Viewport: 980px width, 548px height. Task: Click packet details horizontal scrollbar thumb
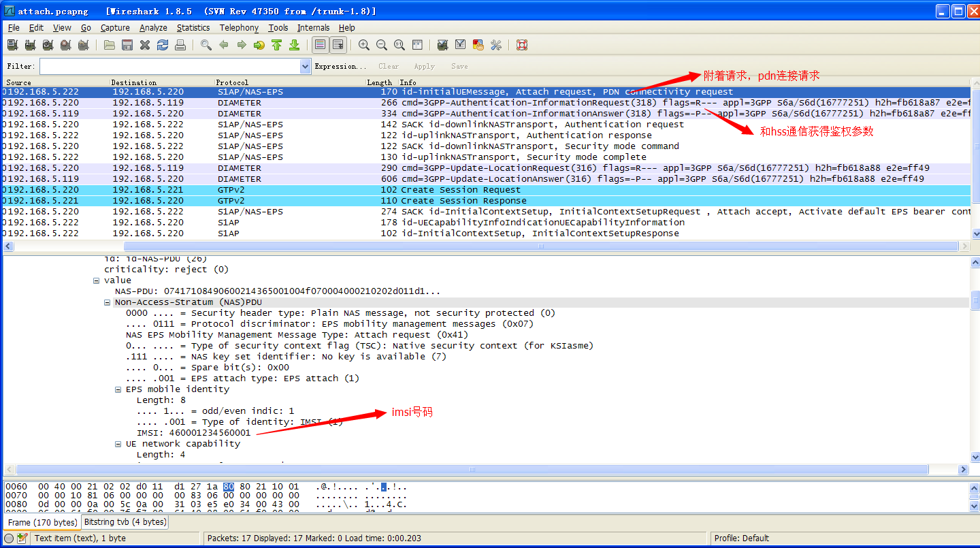click(472, 470)
